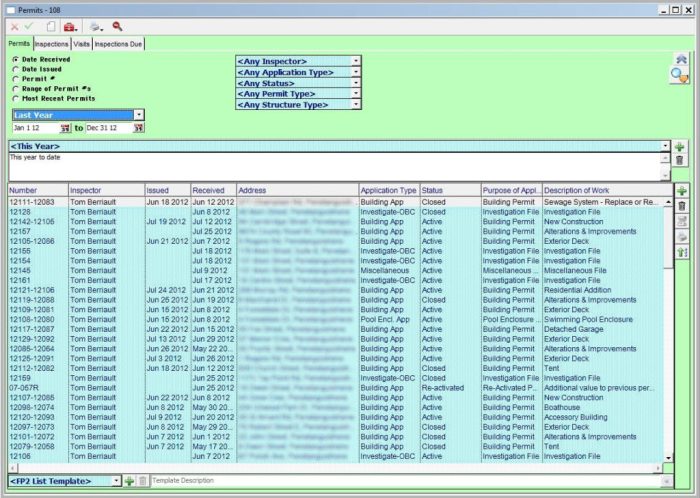Viewport: 700px width, 498px height.
Task: Click the Template Description input field
Action: (406, 481)
